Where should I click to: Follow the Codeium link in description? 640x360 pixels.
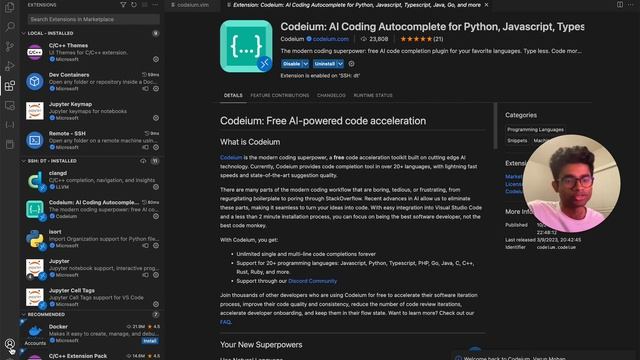coord(231,158)
